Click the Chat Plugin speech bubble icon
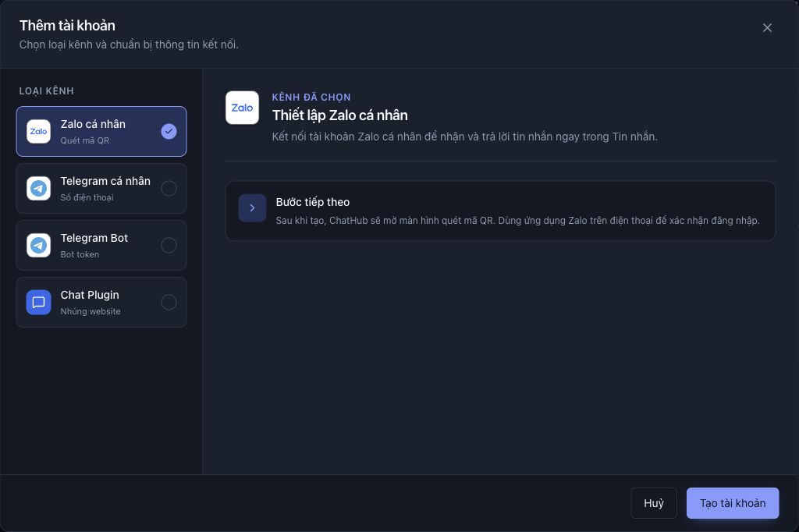The height and width of the screenshot is (532, 799). [x=39, y=303]
